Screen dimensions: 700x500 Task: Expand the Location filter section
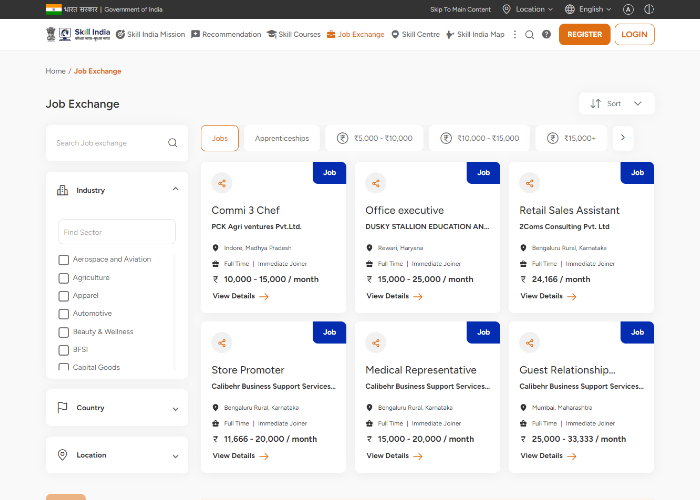click(x=175, y=456)
